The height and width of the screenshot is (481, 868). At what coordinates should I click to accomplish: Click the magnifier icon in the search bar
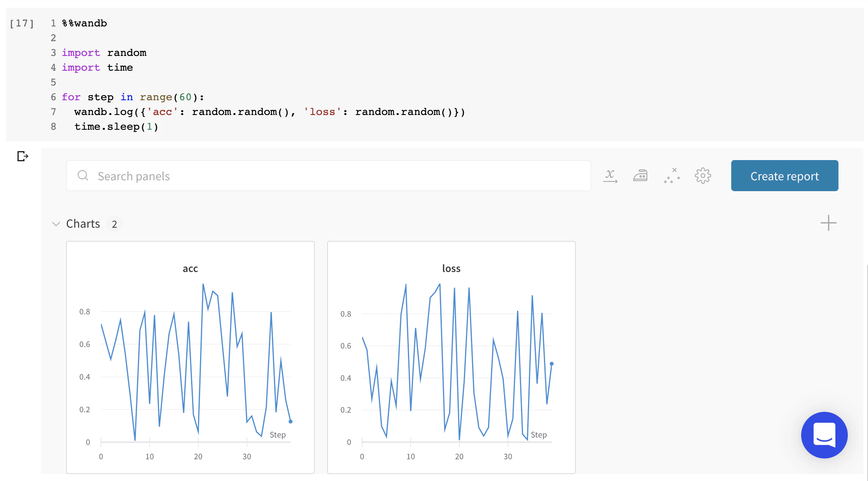pyautogui.click(x=83, y=176)
